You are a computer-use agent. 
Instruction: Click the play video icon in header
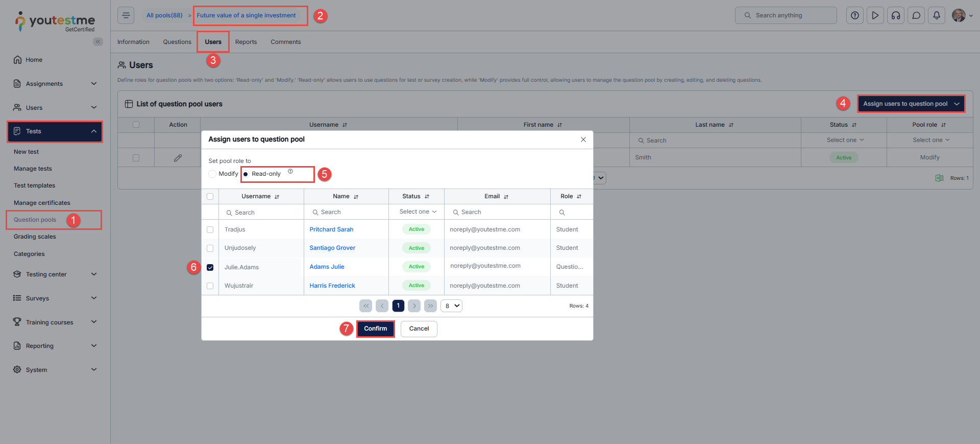click(x=875, y=15)
